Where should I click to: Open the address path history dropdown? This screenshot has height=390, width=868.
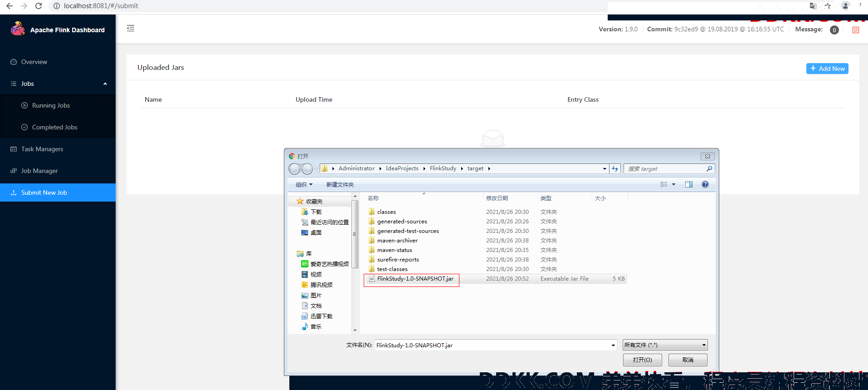coord(605,169)
